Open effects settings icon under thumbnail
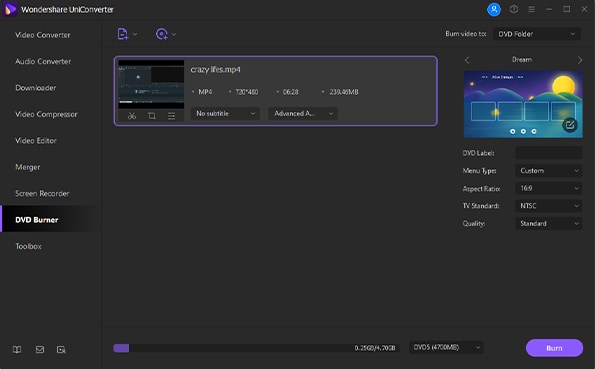This screenshot has width=595, height=369. point(172,116)
